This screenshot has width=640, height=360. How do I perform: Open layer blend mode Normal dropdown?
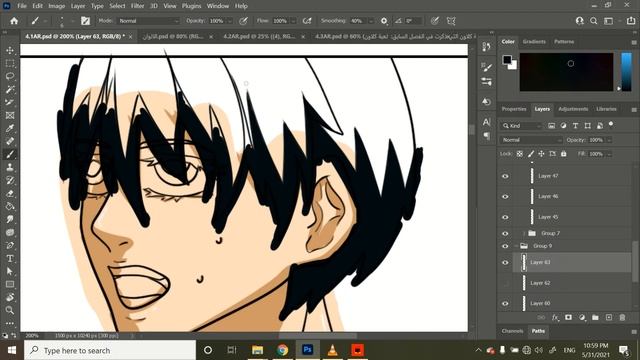tap(531, 140)
